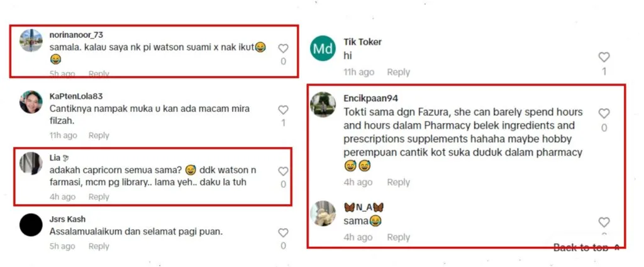Open the Encikpaan94 username link
Screen dimensions: 644x267
click(x=370, y=99)
